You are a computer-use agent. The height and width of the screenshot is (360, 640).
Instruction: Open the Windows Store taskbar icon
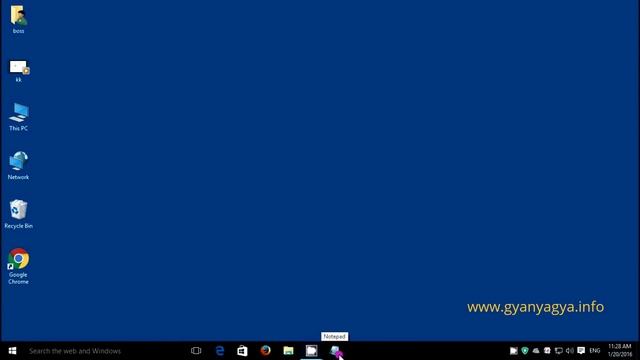point(242,351)
